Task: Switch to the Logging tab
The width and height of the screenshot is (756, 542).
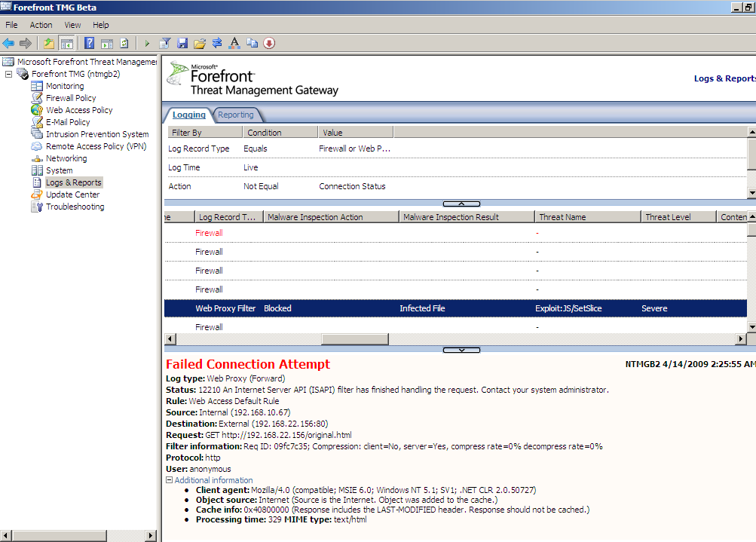Action: pyautogui.click(x=189, y=115)
